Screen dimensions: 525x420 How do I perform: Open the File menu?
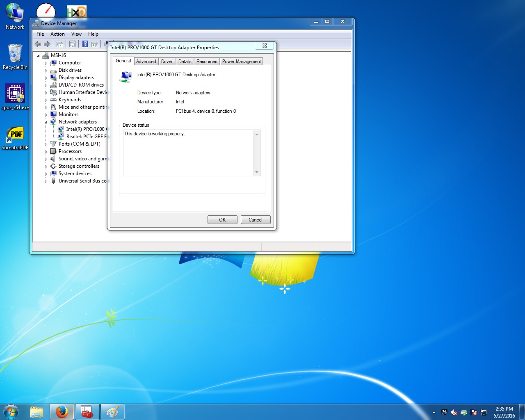pos(40,34)
